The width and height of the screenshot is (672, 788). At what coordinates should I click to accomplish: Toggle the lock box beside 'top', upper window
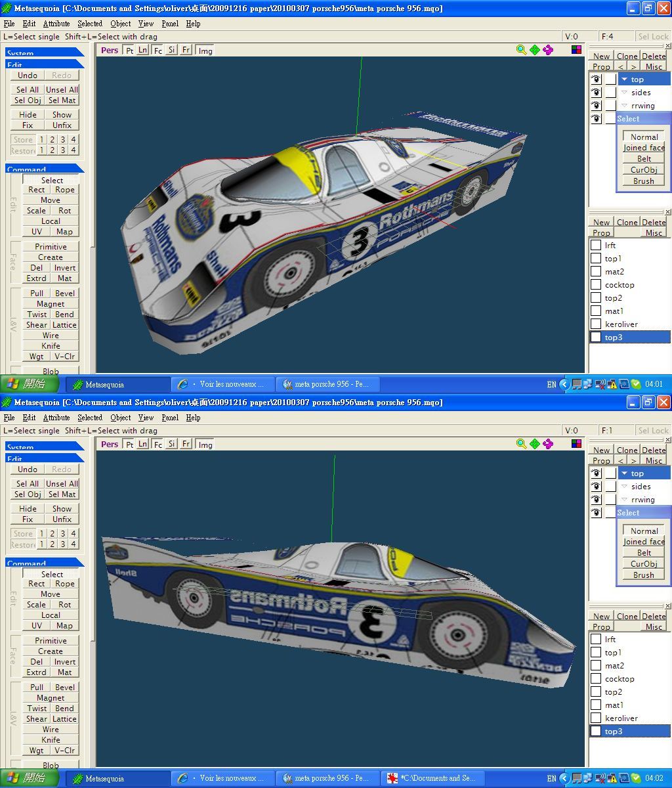611,79
